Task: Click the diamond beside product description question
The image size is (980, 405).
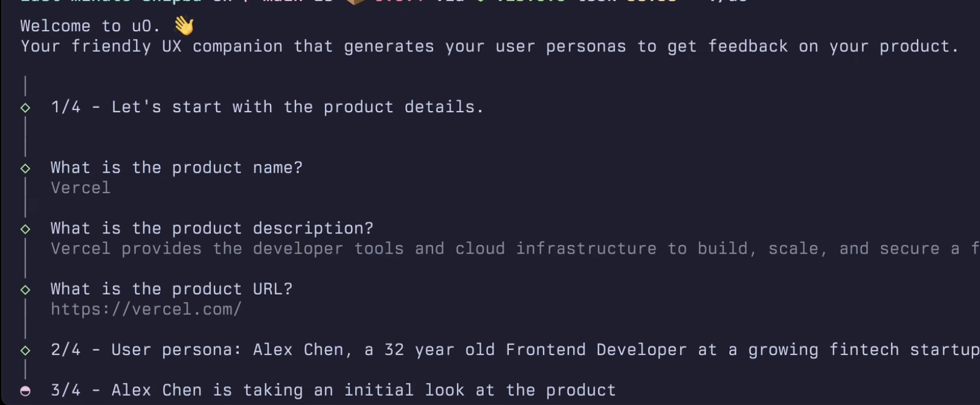Action: (26, 229)
